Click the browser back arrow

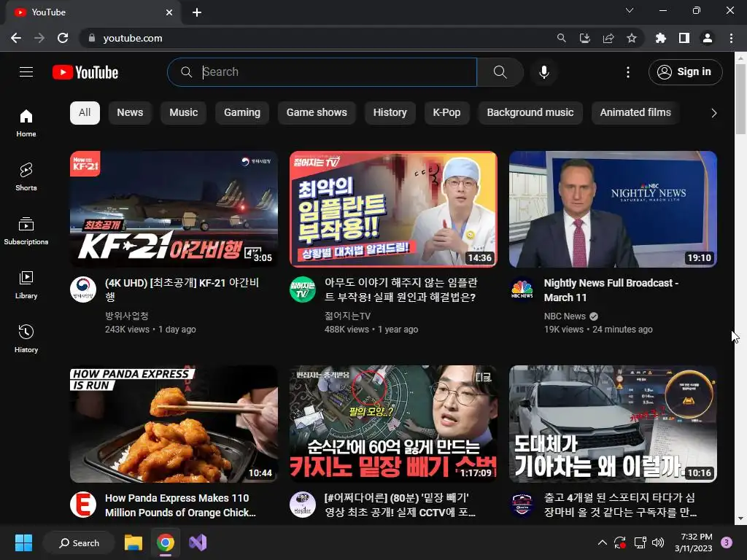coord(16,38)
